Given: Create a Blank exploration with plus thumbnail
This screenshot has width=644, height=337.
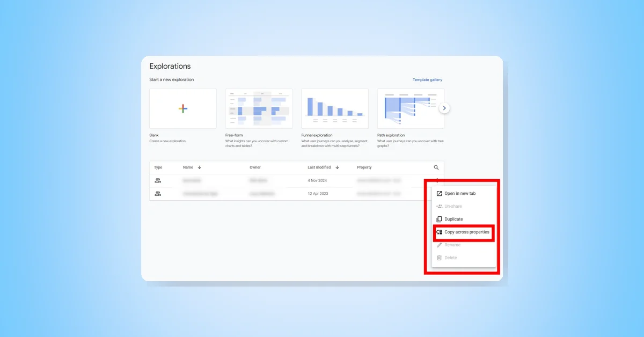Looking at the screenshot, I should [183, 108].
